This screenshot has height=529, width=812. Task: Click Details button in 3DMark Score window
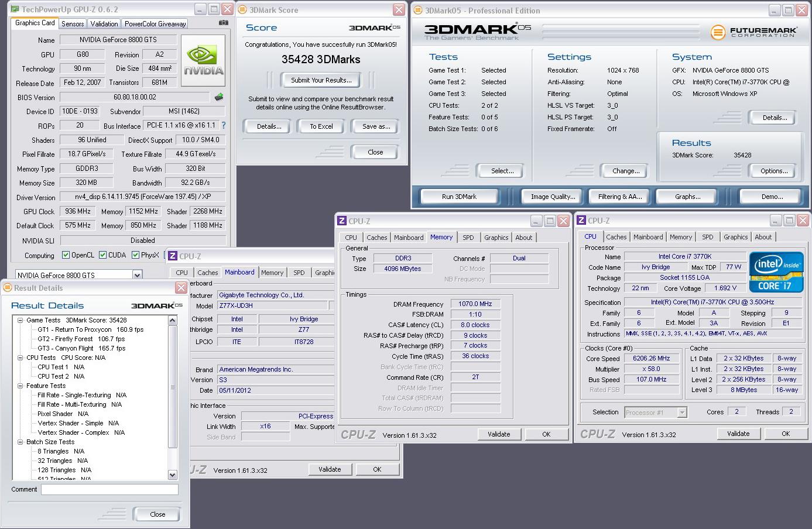269,126
